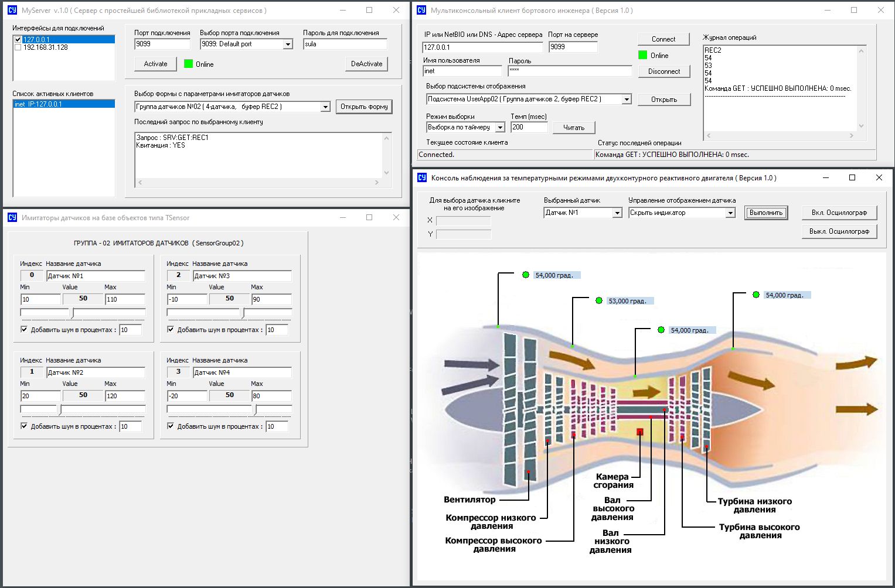Screen dimensions: 895x588
Task: Click the value slider for Датчик №2
Action: (x=59, y=409)
